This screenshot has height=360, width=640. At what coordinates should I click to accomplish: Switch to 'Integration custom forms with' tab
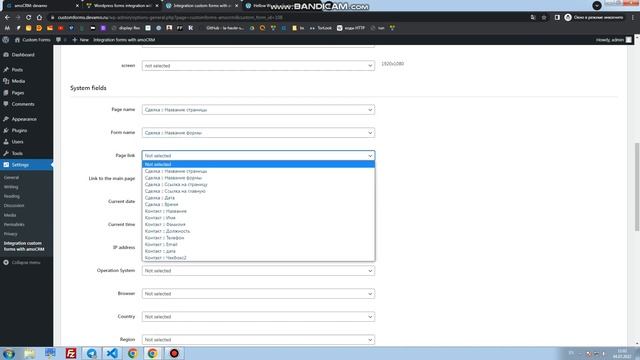click(202, 6)
